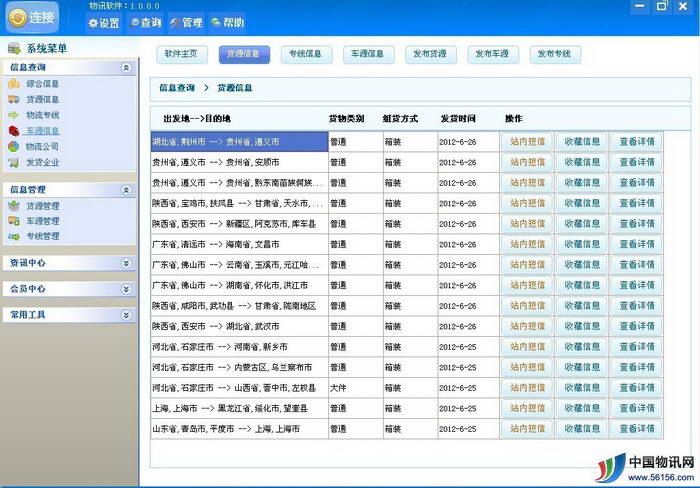
Task: Open 发货企业 in the sidebar
Action: pyautogui.click(x=42, y=162)
